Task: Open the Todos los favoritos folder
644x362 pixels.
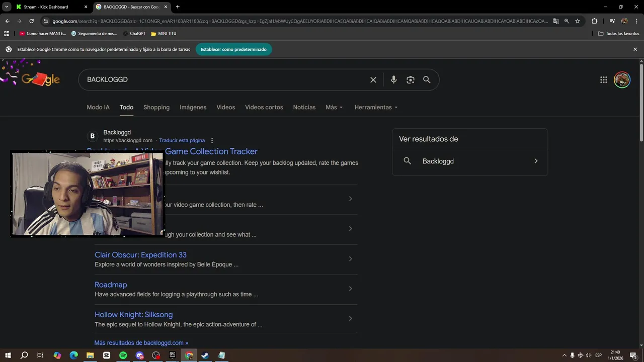Action: click(x=618, y=33)
